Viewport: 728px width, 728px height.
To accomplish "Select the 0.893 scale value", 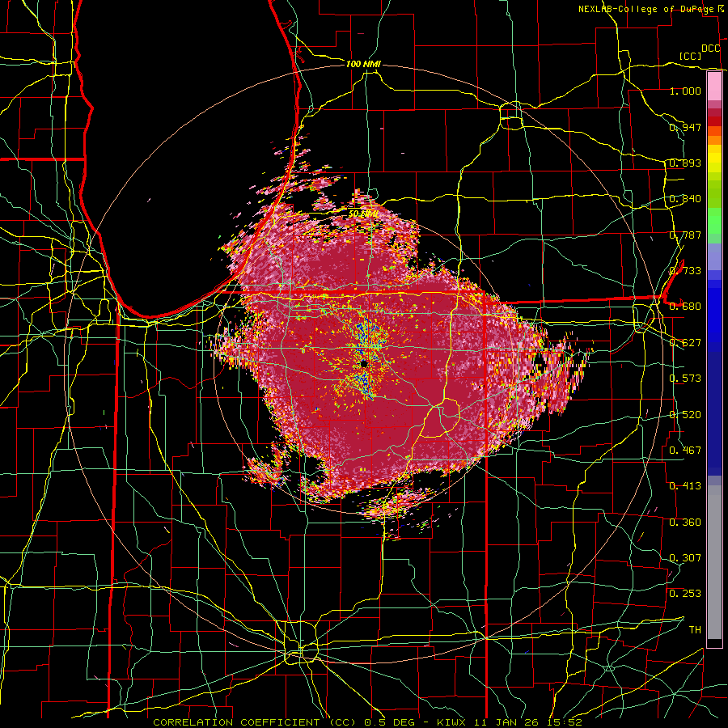I will (x=685, y=163).
